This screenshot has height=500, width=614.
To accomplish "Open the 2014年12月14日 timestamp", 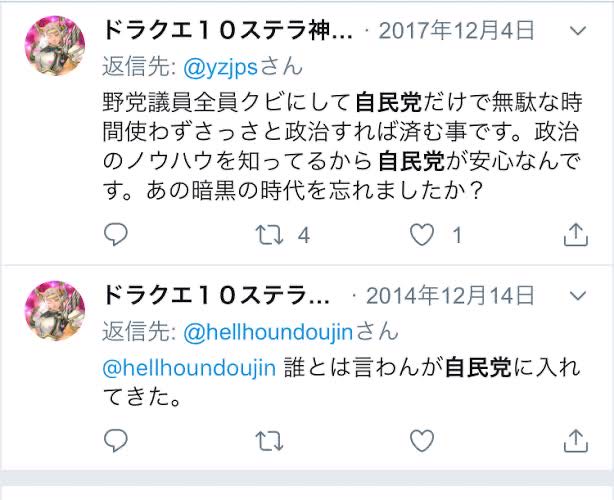I will point(450,296).
